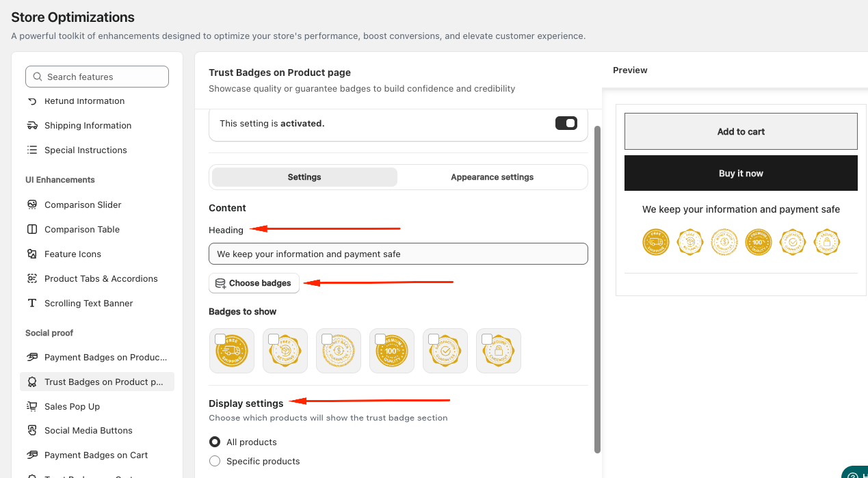Click Add to cart in the preview
Image resolution: width=868 pixels, height=478 pixels.
coord(741,131)
